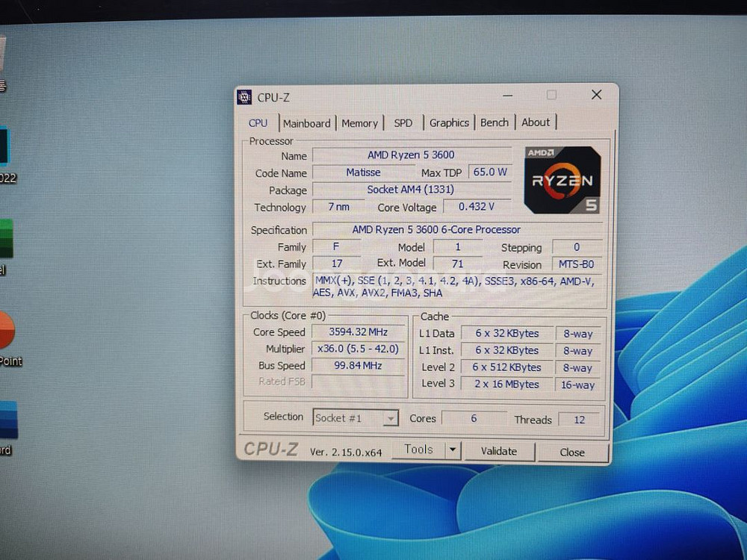Open the Memory tab
The image size is (747, 560).
point(360,123)
